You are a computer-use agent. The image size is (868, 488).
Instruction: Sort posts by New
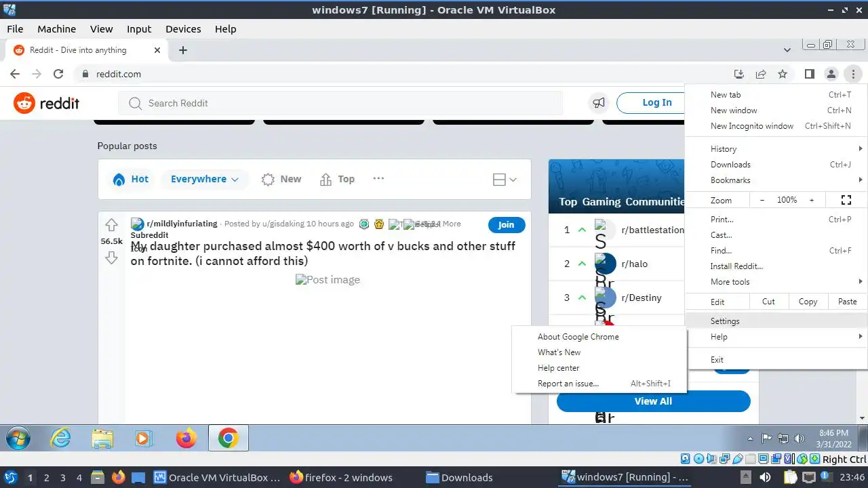pos(281,179)
